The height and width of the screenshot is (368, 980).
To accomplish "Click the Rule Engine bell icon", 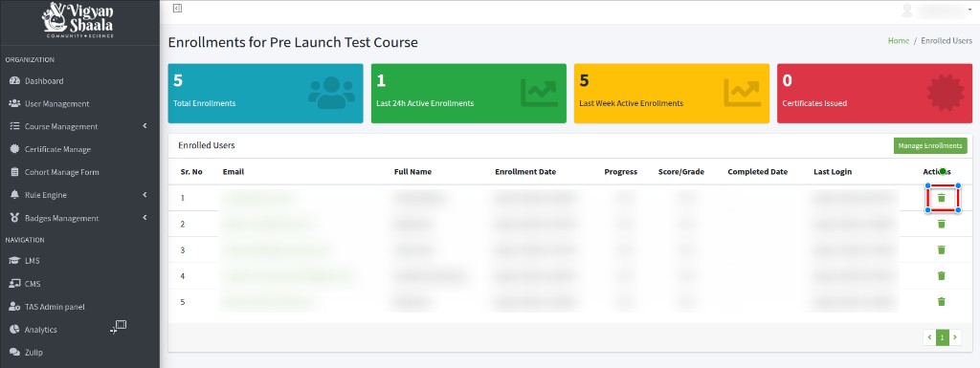I will pos(15,195).
